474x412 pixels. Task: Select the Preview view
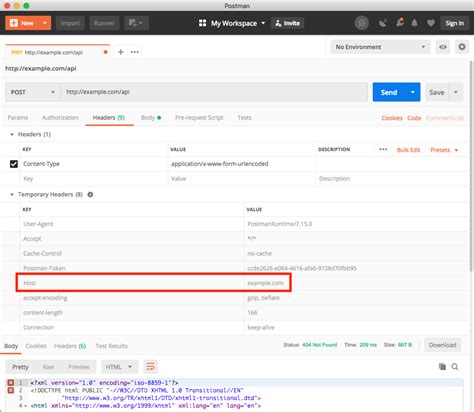[79, 367]
